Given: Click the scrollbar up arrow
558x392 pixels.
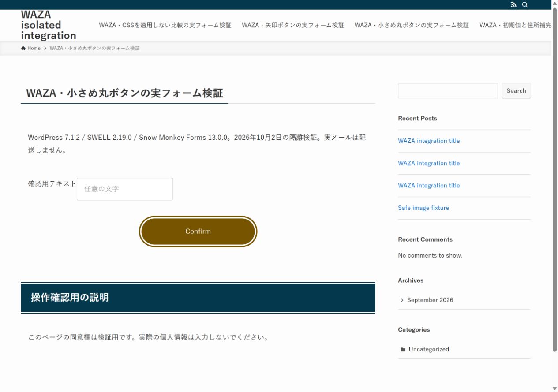Looking at the screenshot, I should click(555, 4).
